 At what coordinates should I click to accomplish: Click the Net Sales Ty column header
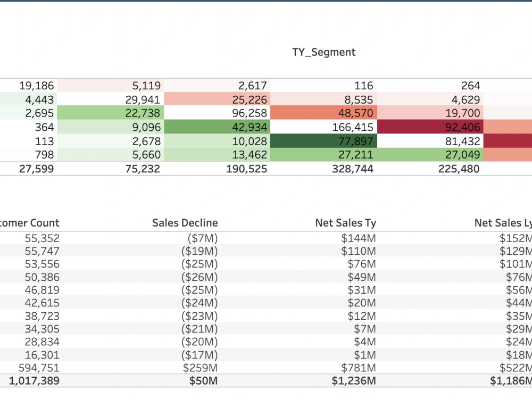pos(346,223)
